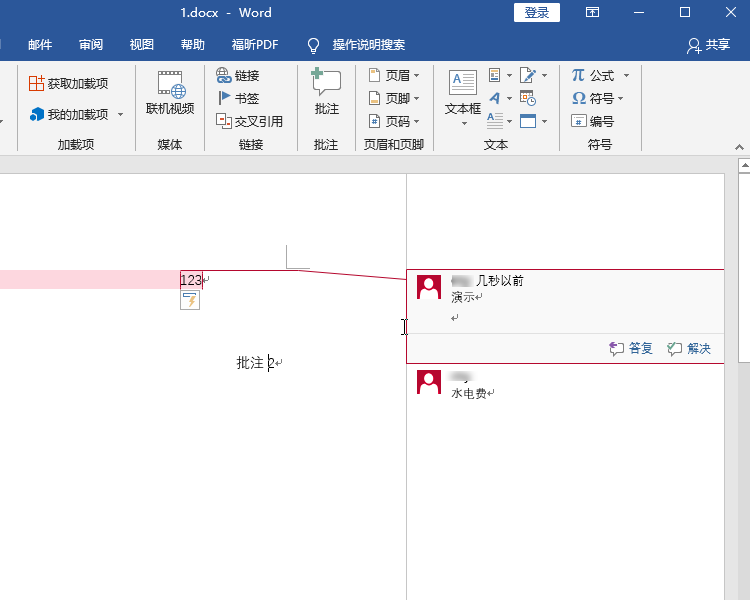Image resolution: width=750 pixels, height=600 pixels.
Task: Open the 公式 equation dropdown arrow
Action: click(626, 75)
